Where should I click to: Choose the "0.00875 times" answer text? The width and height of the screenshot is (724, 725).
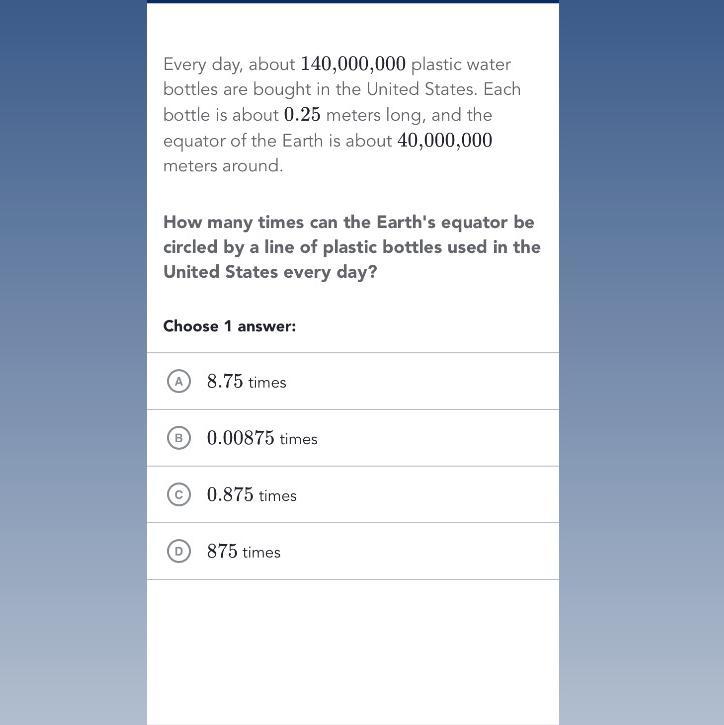point(262,438)
